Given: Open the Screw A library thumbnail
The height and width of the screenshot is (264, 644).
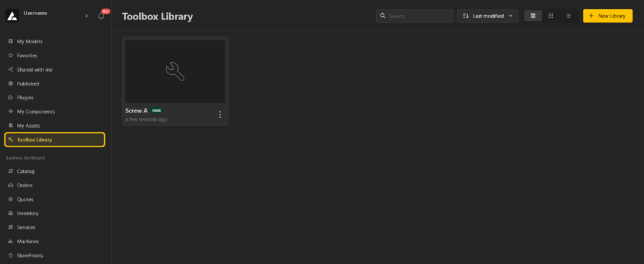Looking at the screenshot, I should [175, 72].
